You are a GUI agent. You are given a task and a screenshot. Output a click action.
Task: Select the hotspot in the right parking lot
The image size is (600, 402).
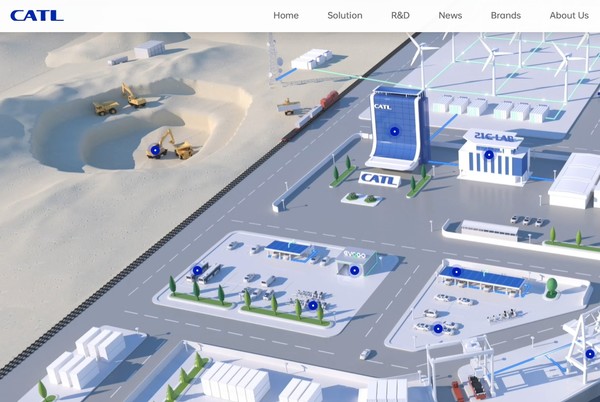437,327
